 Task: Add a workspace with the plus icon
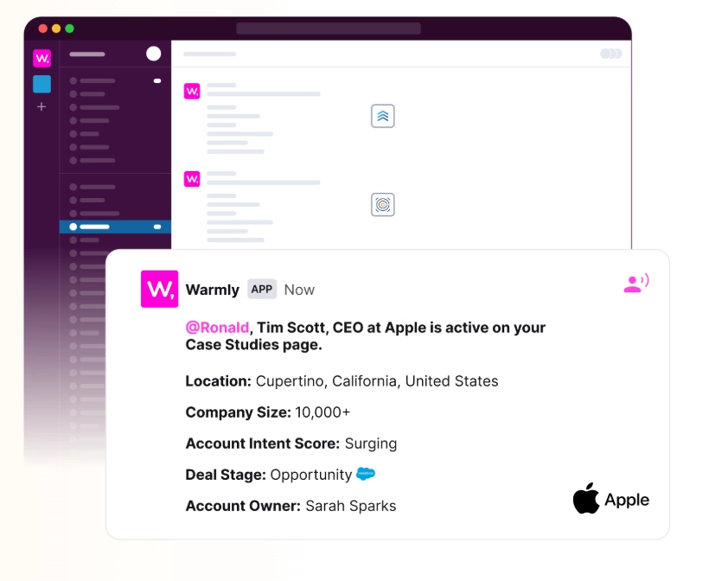[42, 107]
